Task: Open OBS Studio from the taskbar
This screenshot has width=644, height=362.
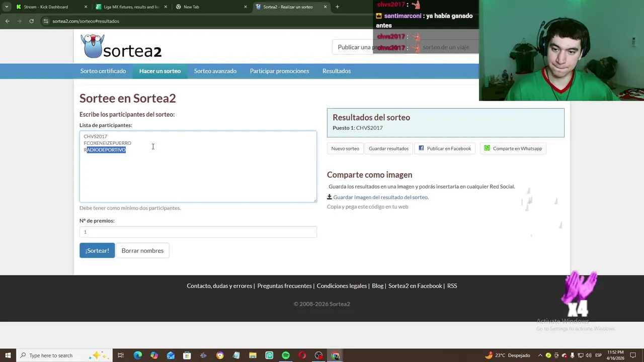Action: click(x=318, y=355)
